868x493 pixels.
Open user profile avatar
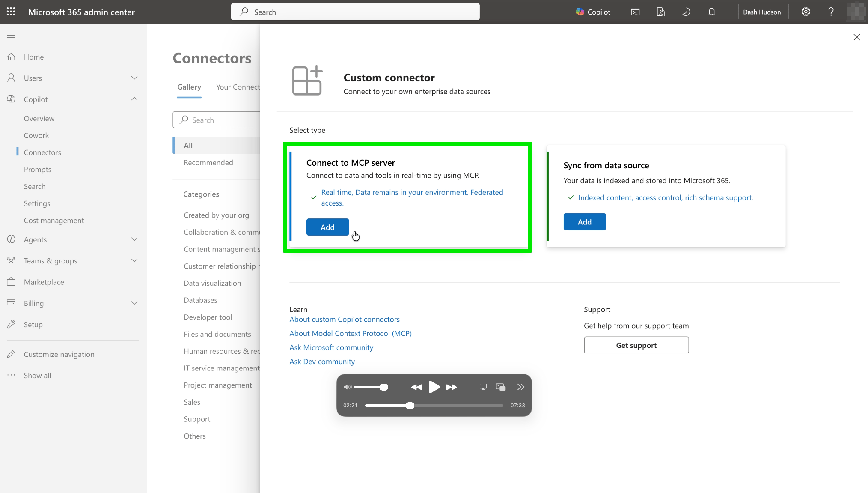tap(856, 12)
